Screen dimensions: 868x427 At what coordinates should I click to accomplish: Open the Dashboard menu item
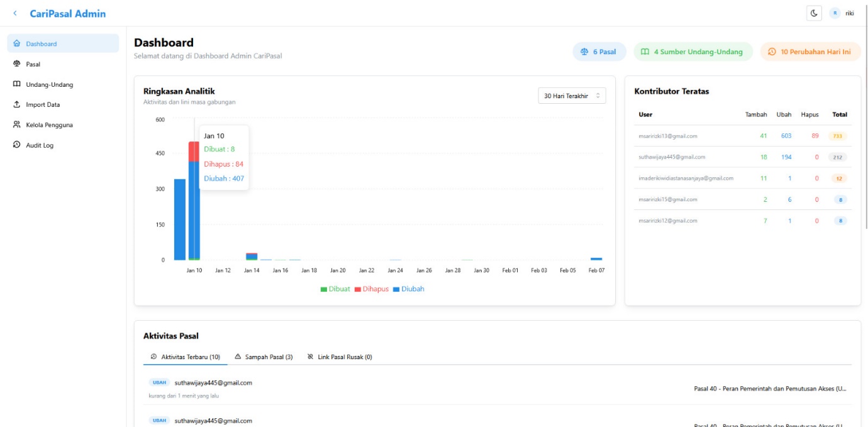pos(63,43)
